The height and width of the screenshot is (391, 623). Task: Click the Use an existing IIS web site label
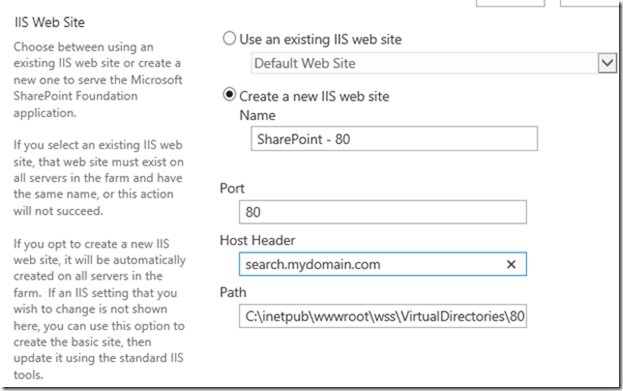[x=321, y=39]
